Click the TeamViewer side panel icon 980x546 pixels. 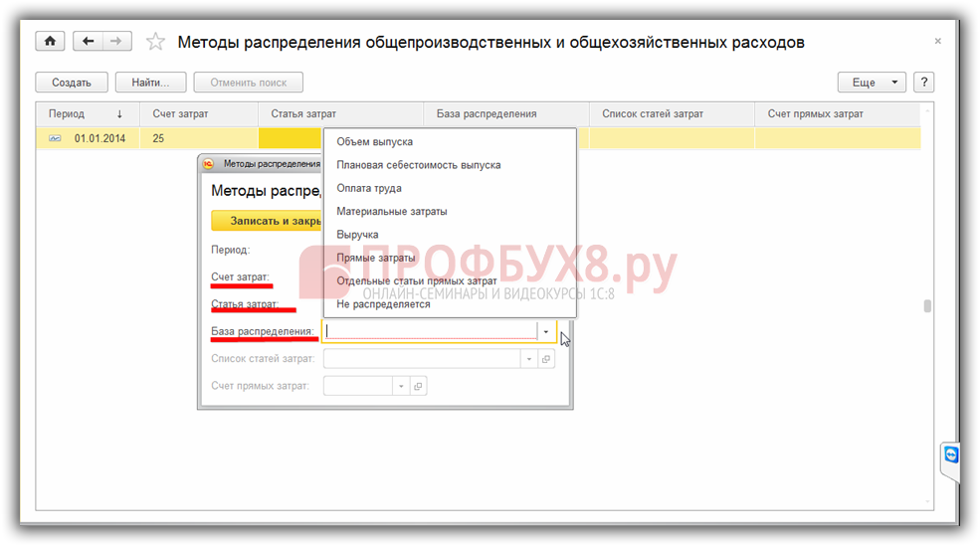click(x=951, y=455)
